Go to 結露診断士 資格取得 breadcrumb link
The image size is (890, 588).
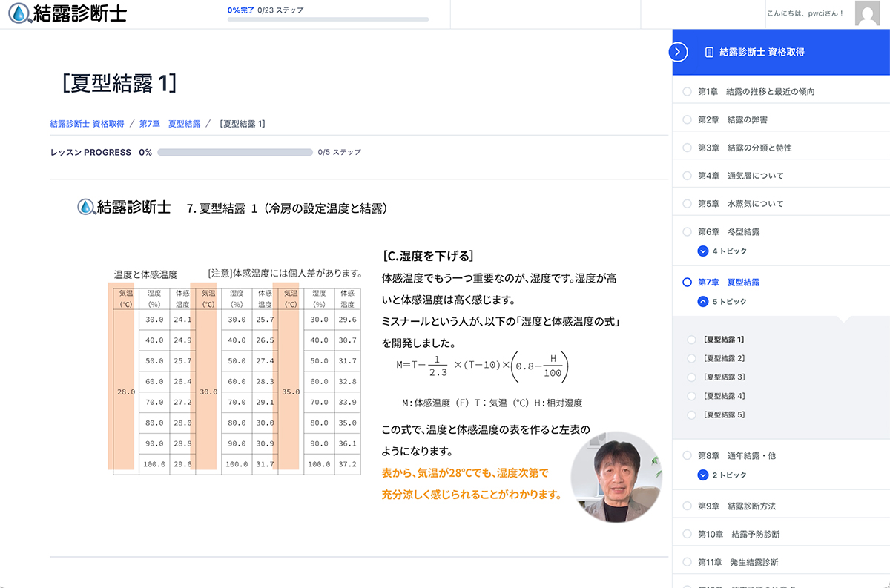(x=87, y=124)
